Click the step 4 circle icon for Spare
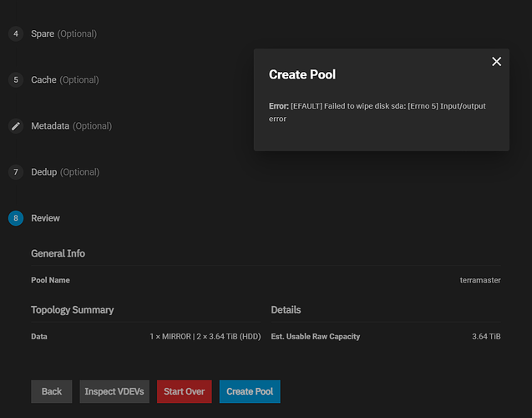The height and width of the screenshot is (418, 532). click(x=16, y=33)
